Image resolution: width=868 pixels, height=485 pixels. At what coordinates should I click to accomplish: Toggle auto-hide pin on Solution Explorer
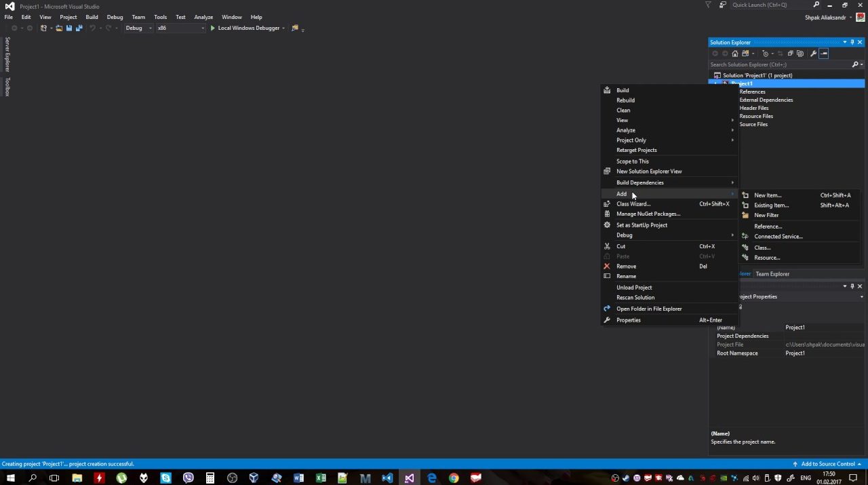(852, 42)
